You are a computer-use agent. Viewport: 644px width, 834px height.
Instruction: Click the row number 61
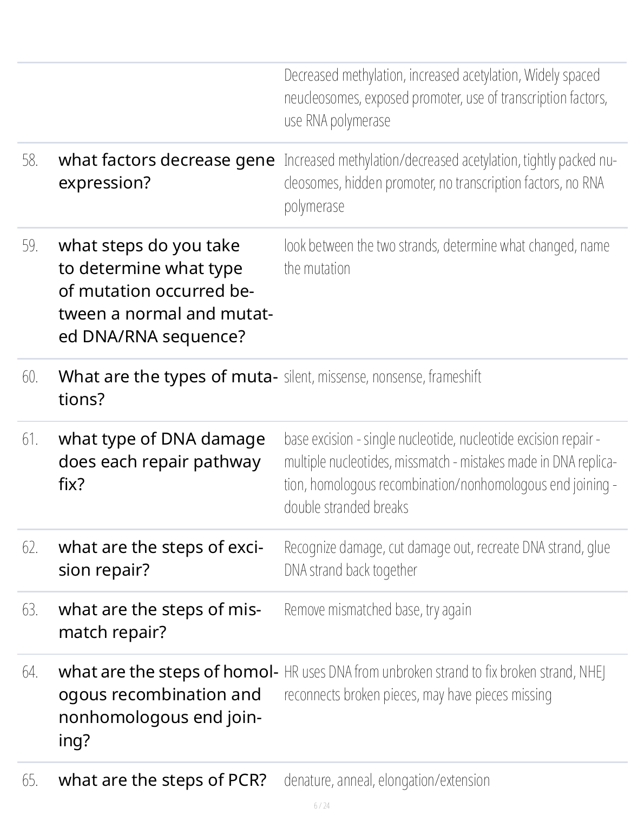tap(30, 439)
